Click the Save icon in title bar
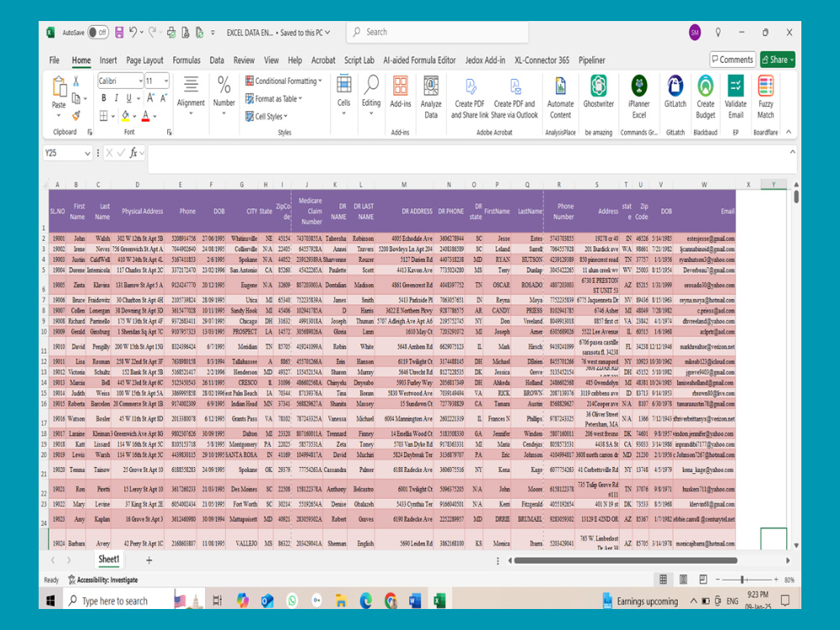 (x=119, y=33)
